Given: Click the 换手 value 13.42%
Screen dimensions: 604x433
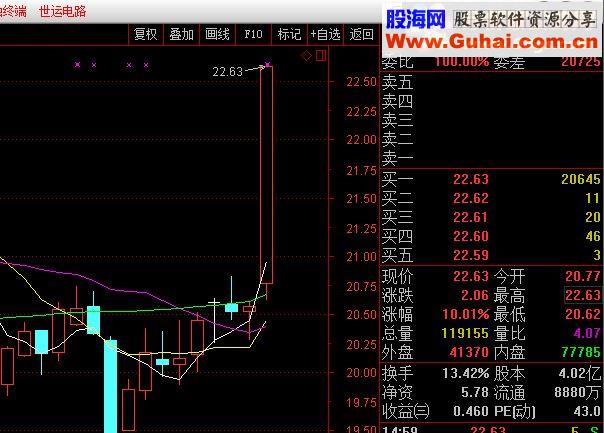Looking at the screenshot, I should [466, 373].
